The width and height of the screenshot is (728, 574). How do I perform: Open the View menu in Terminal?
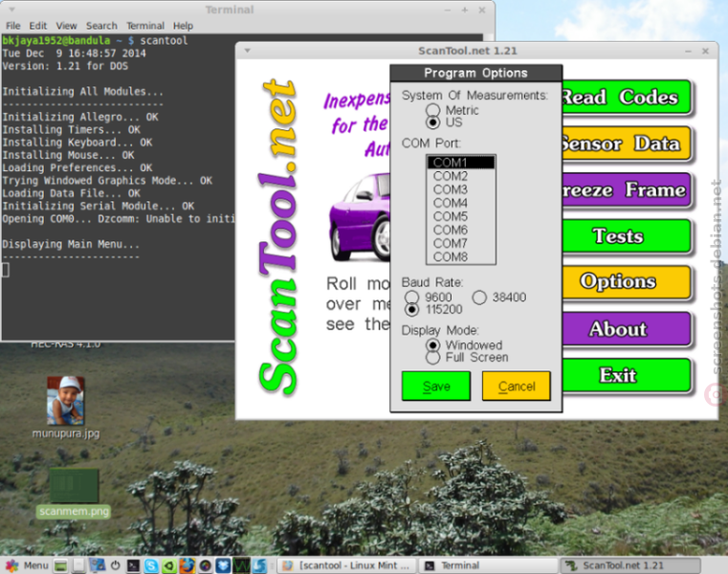point(66,26)
